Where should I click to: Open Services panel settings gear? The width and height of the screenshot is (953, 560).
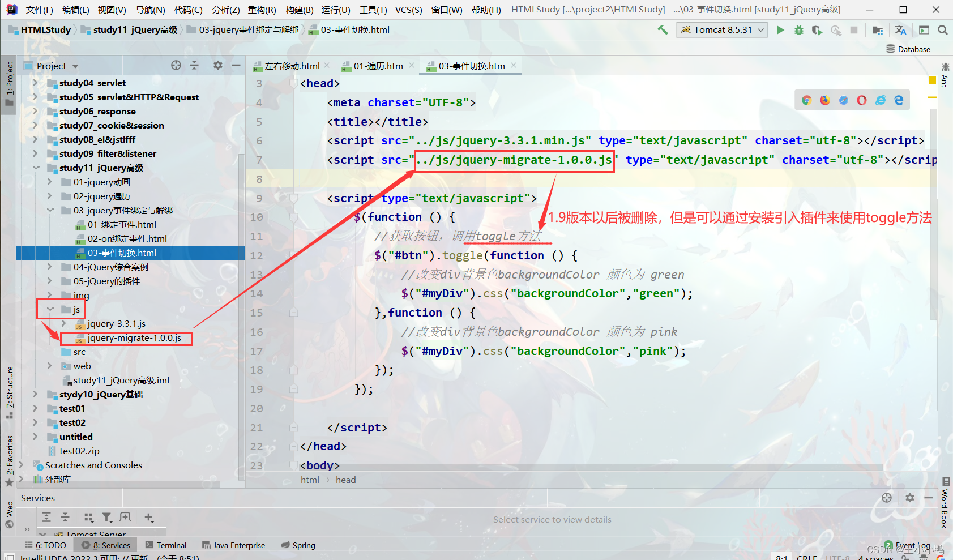[x=910, y=498]
